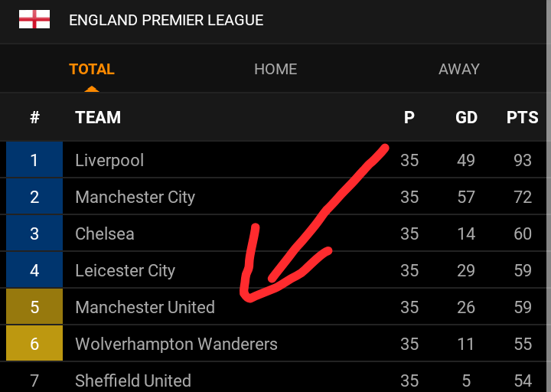Click the England flag icon
Screen dimensions: 551x392
click(34, 20)
